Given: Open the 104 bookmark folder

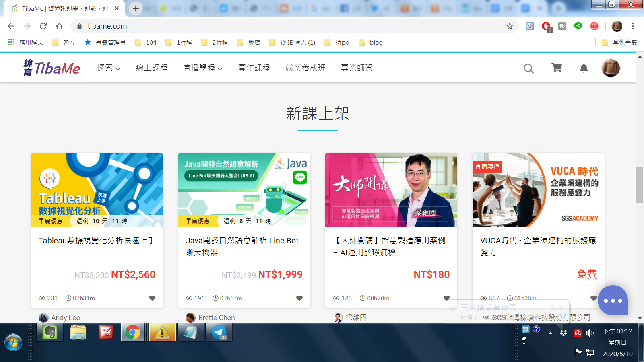Looking at the screenshot, I should (146, 42).
